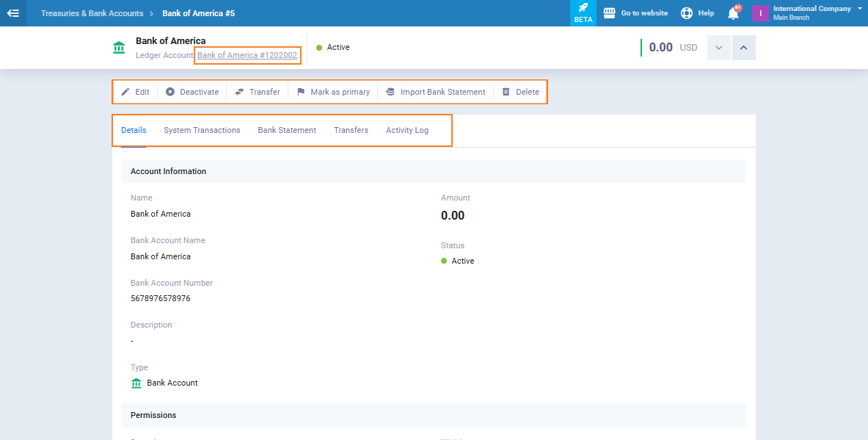
Task: Click the Active status under Status field
Action: pos(458,261)
